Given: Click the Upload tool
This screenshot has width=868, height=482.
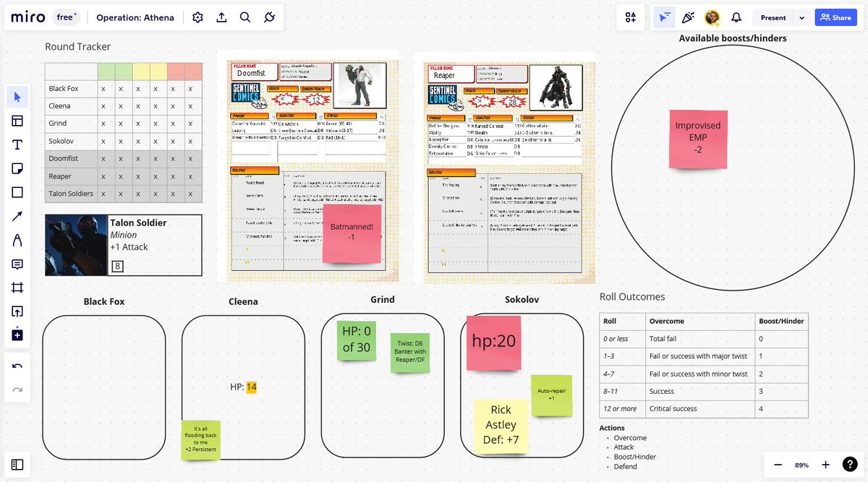Looking at the screenshot, I should pos(17,311).
